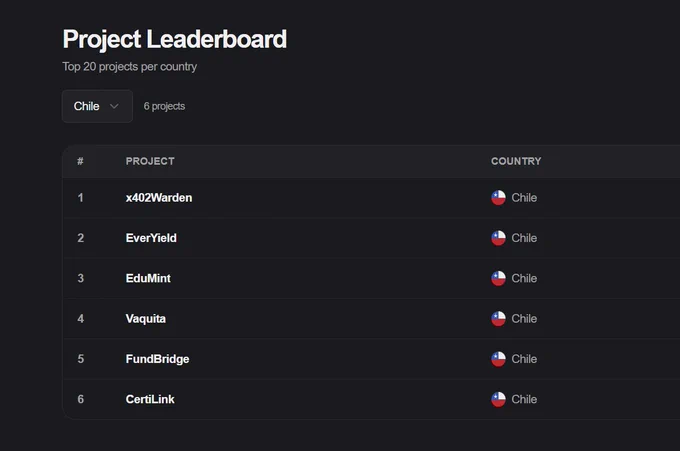The height and width of the screenshot is (451, 680).
Task: Click the chevron arrow beside Chile
Action: [114, 106]
